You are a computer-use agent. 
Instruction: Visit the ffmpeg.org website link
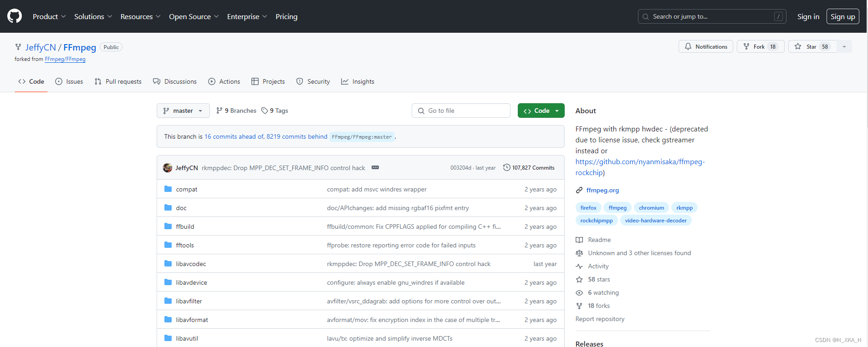[602, 190]
